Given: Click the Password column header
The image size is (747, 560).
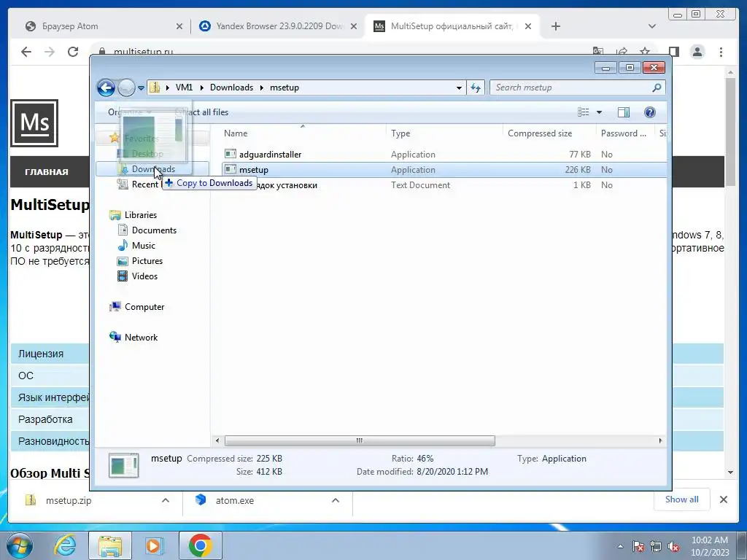Looking at the screenshot, I should click(625, 133).
